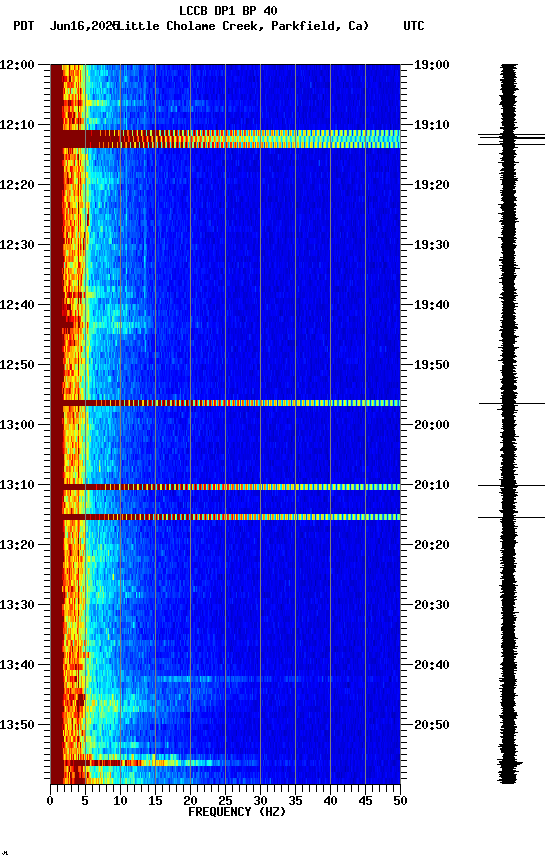
Task: Click the "13:40" PDT time label
Action: pos(17,666)
